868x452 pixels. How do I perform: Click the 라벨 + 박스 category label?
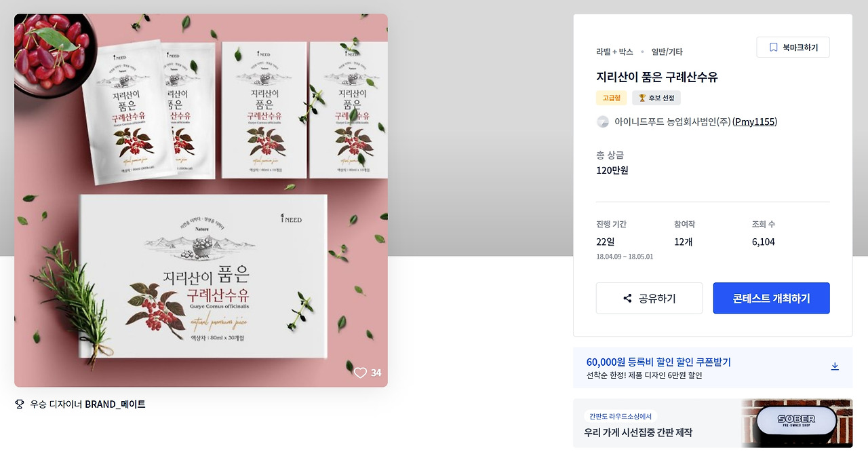(x=614, y=52)
